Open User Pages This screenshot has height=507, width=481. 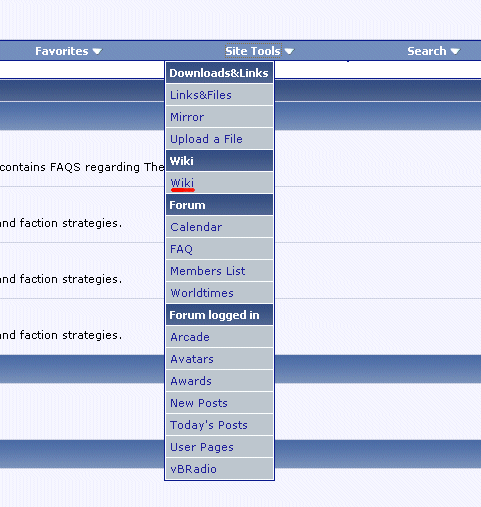point(219,447)
